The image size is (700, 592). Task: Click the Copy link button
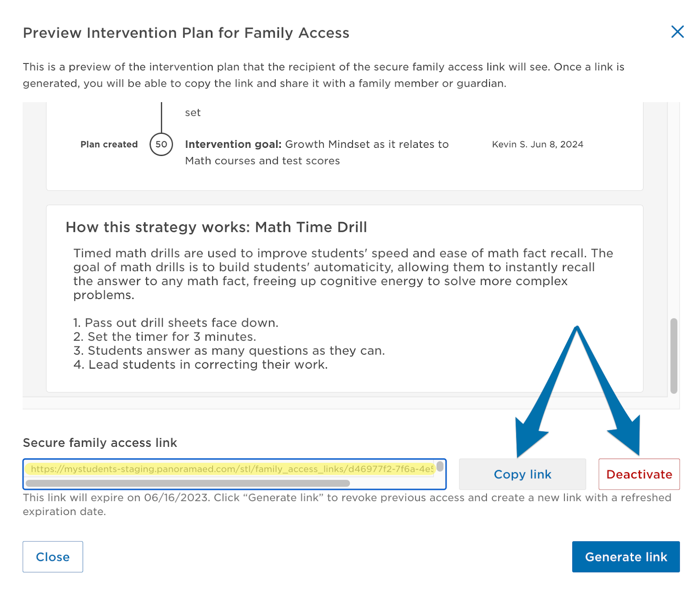[x=522, y=474]
